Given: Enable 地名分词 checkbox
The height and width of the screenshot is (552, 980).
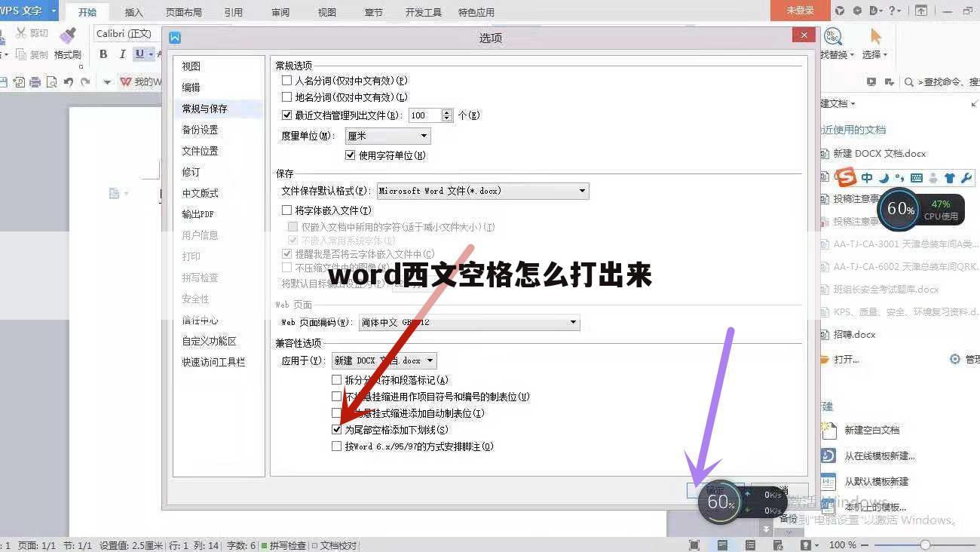Looking at the screenshot, I should click(286, 97).
